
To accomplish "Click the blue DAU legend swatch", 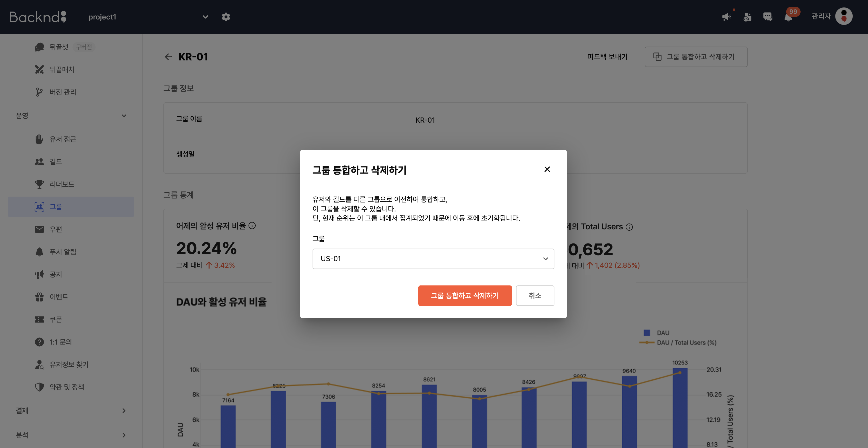I will (x=647, y=333).
